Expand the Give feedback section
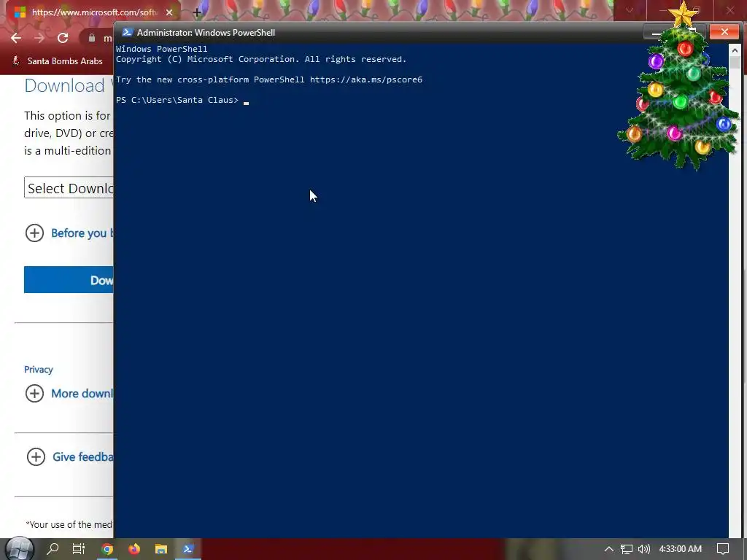Screen dimensions: 747x560 pyautogui.click(x=71, y=456)
